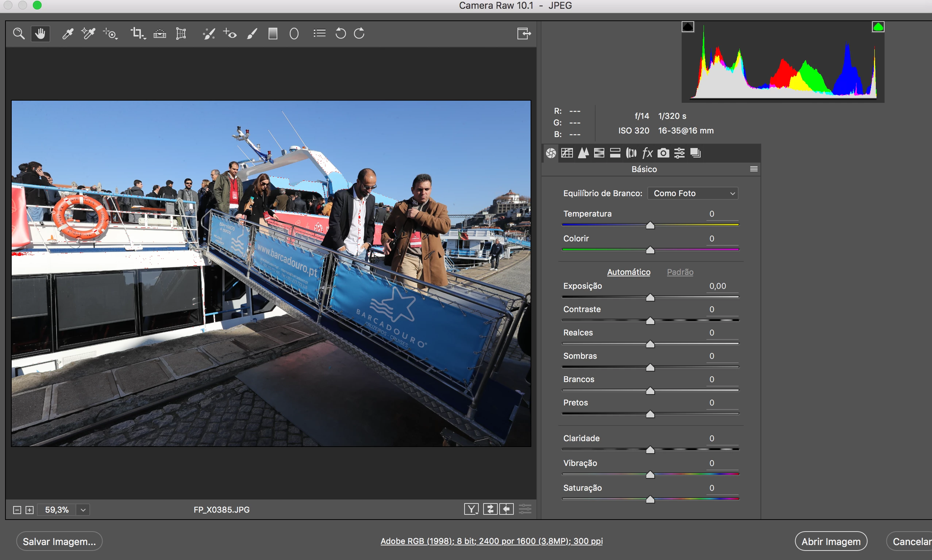Select the Adjustment Brush tool
This screenshot has width=932, height=560.
click(252, 34)
